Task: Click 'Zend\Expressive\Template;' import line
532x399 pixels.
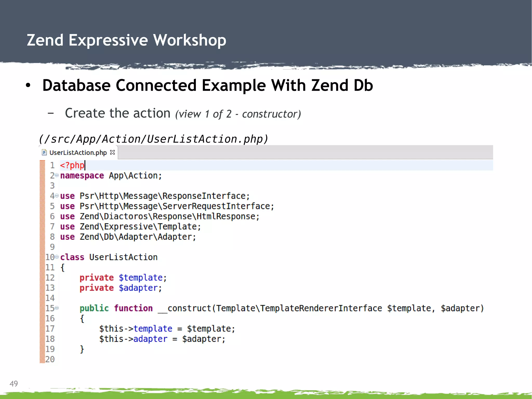Action: point(140,227)
